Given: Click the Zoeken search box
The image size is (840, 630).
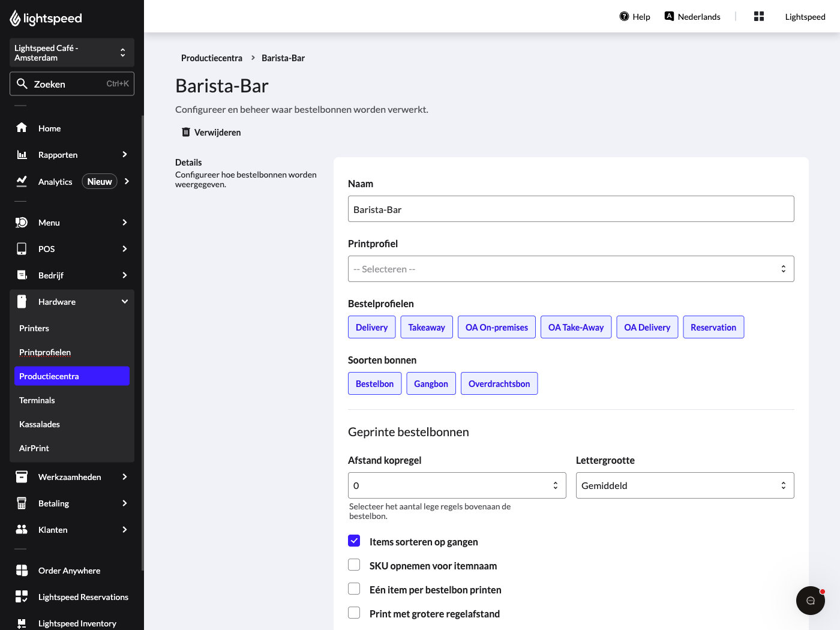Looking at the screenshot, I should [x=72, y=84].
